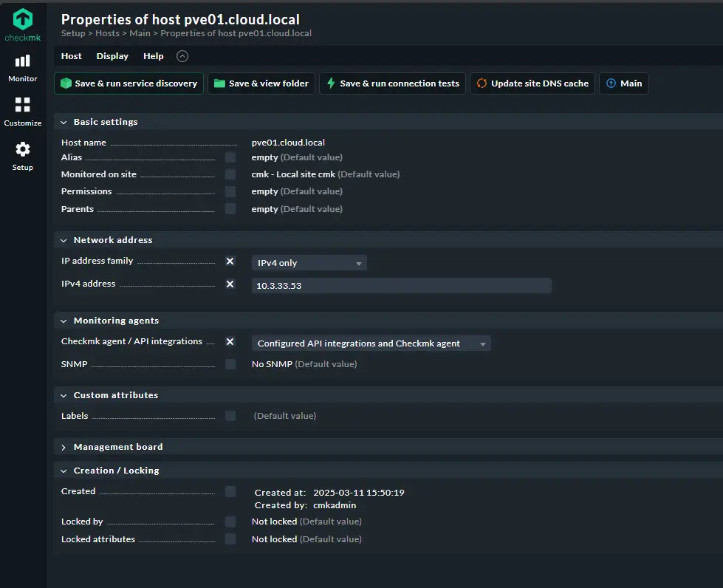Enable the Alias checkbox

click(230, 157)
